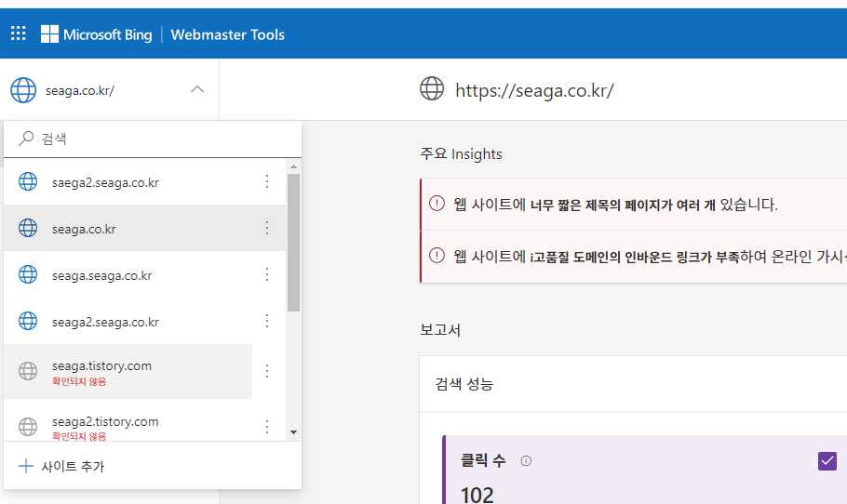This screenshot has height=504, width=847.
Task: Open more options for seaga.tistory.com
Action: pyautogui.click(x=267, y=371)
